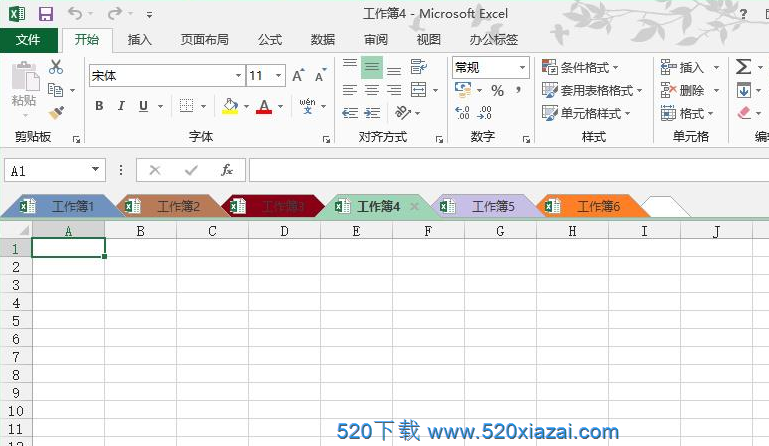Align text to bottom

(x=394, y=71)
